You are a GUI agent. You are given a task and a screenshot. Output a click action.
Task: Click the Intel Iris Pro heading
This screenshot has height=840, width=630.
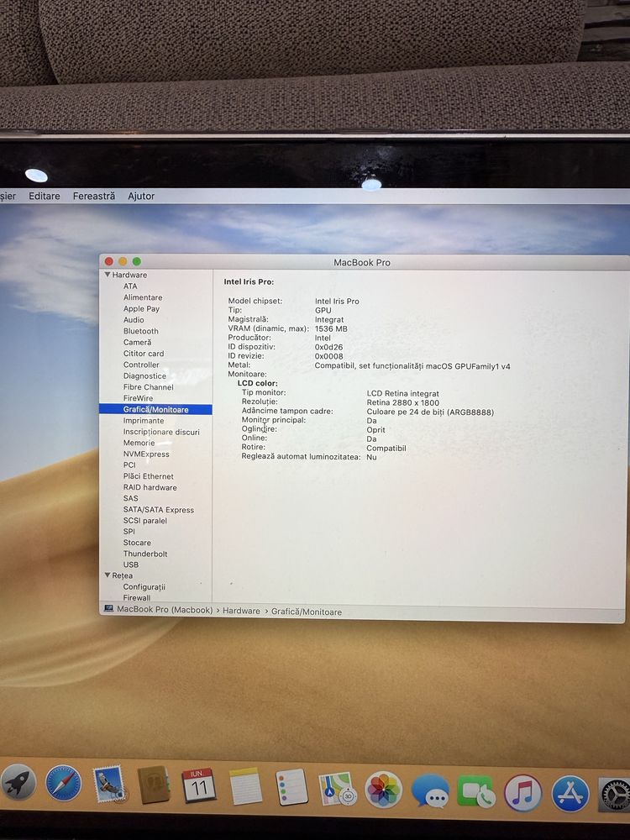(x=249, y=281)
